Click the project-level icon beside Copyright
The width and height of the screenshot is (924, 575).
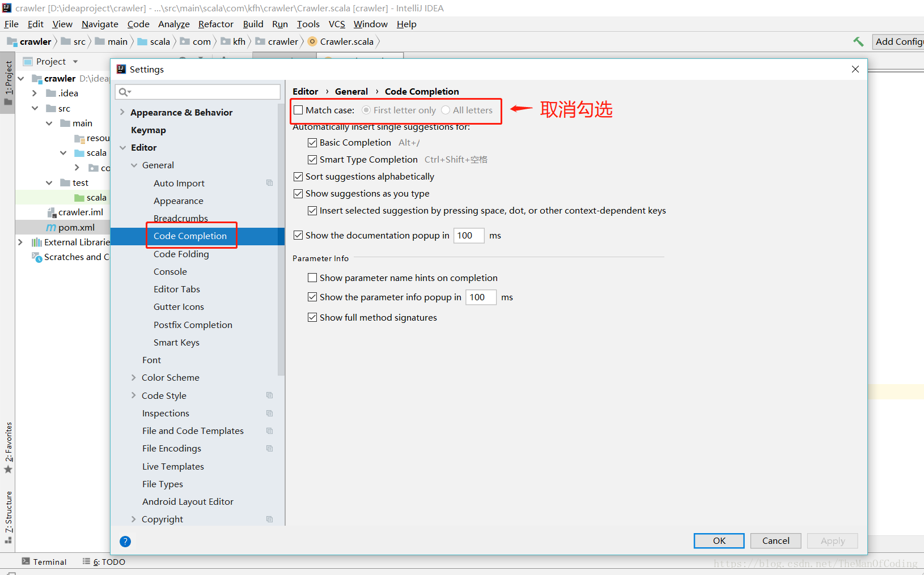click(x=270, y=519)
